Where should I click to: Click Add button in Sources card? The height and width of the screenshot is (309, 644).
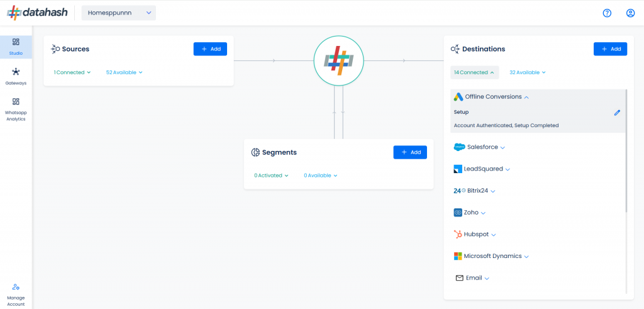(x=210, y=49)
